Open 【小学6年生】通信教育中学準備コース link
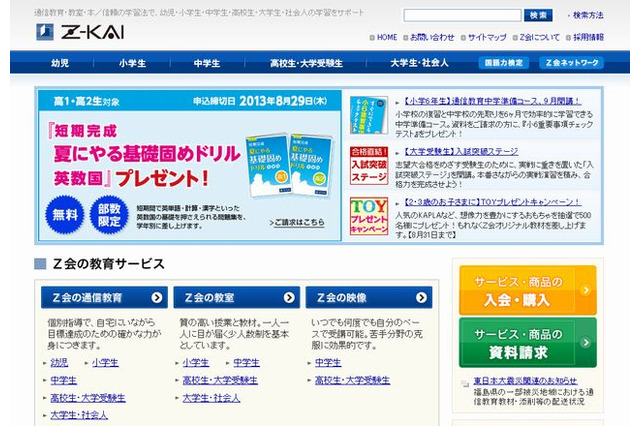The width and height of the screenshot is (640, 426). (x=492, y=101)
